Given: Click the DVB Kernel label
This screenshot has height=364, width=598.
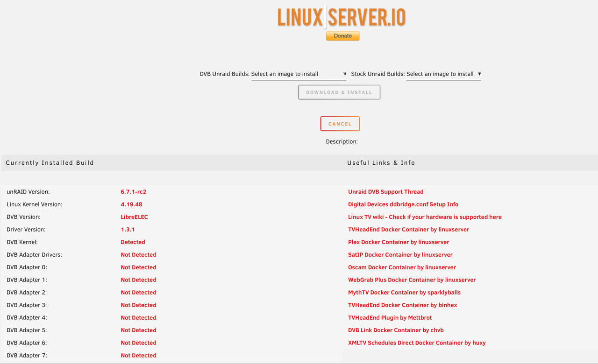Looking at the screenshot, I should pos(22,242).
